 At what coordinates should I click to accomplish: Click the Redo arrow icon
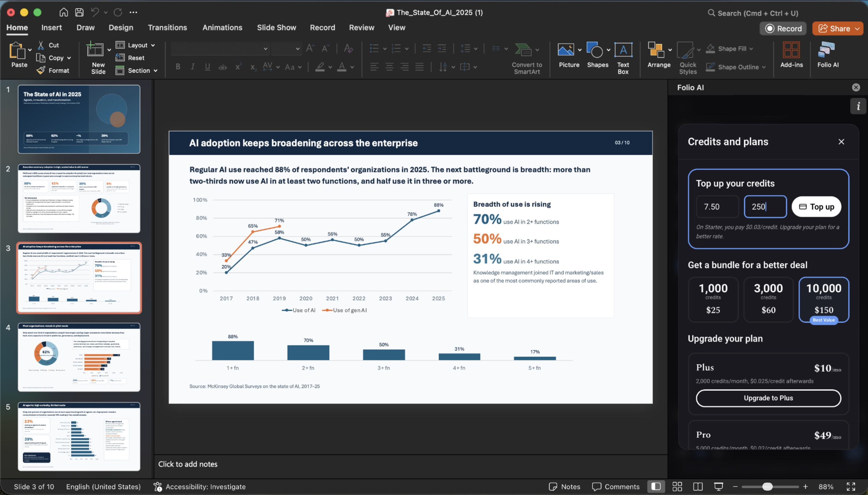coord(118,13)
